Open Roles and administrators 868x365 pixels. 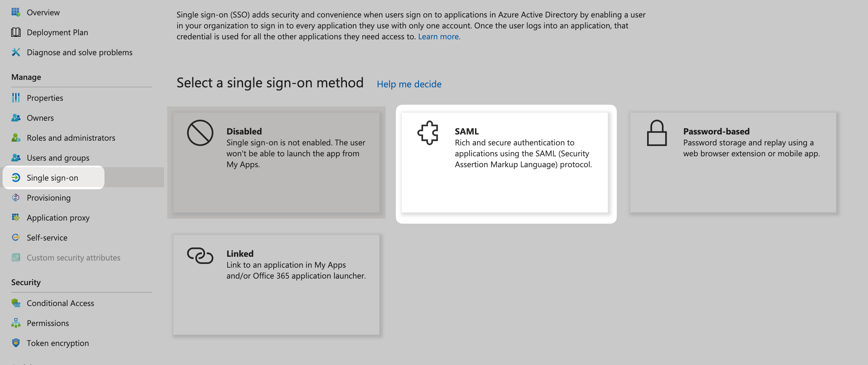pos(71,138)
